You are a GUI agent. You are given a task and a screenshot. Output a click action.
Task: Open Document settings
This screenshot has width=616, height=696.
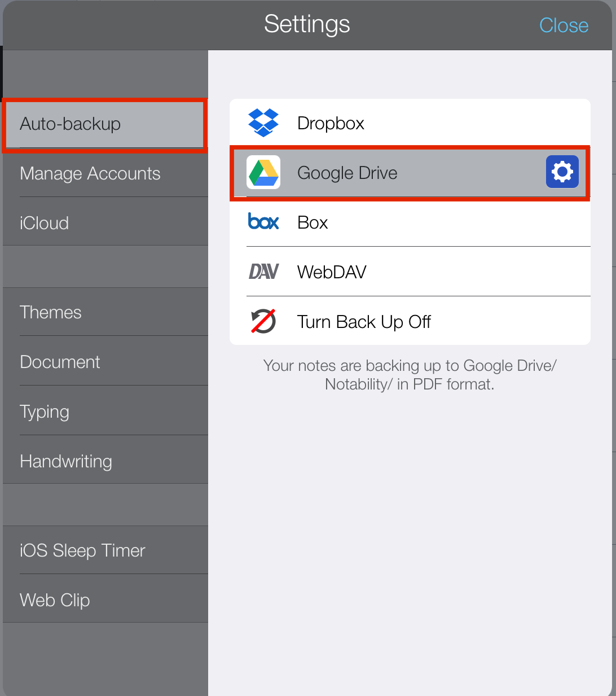105,362
